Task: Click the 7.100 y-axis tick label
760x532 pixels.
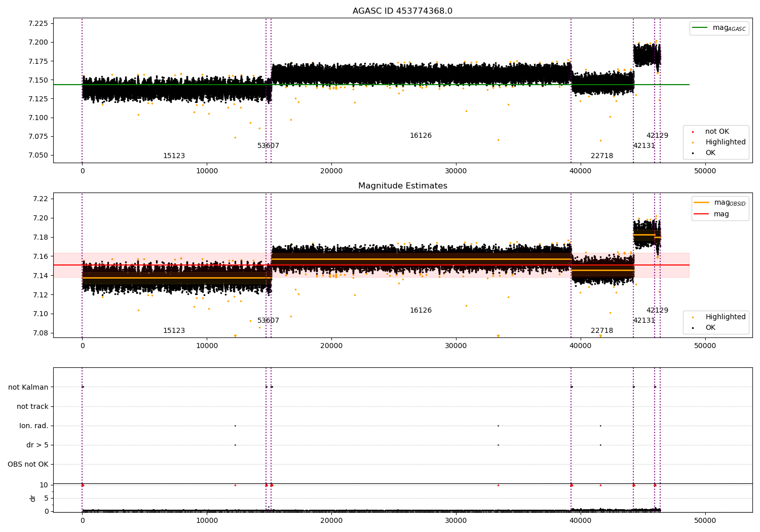Action: pos(38,118)
